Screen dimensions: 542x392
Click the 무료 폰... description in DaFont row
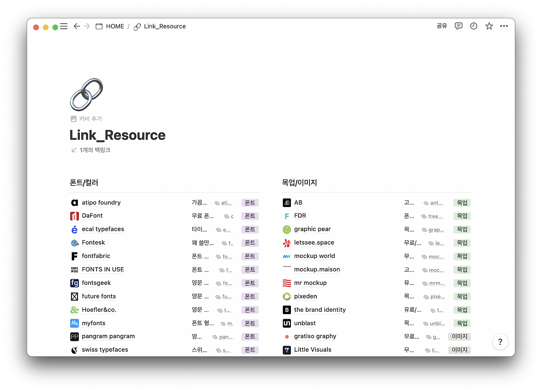click(x=203, y=216)
